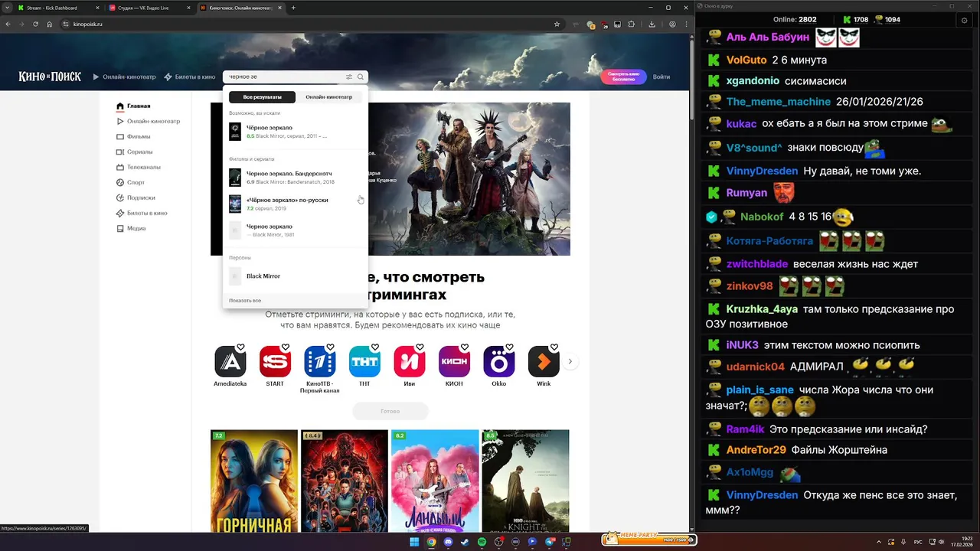Open Spotify from the taskbar
Screen dimensions: 980x551
(x=482, y=542)
